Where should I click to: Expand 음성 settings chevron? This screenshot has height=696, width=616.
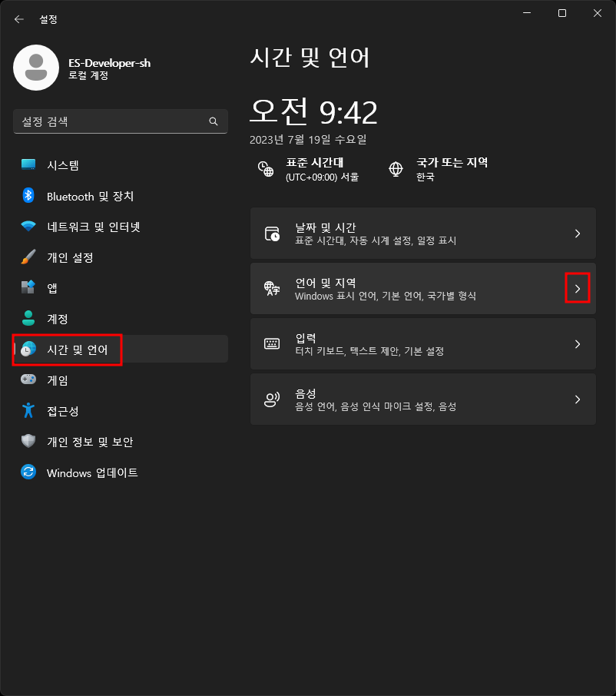click(578, 399)
